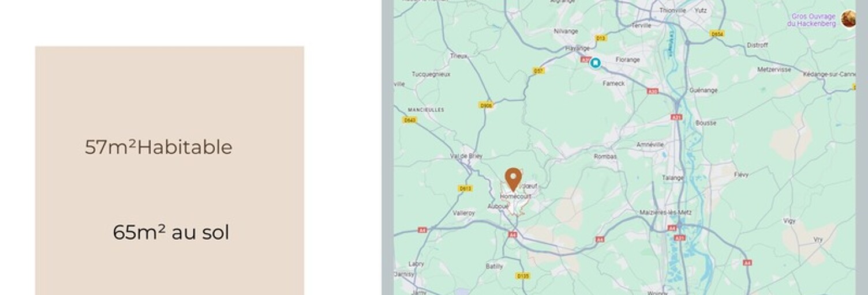This screenshot has height=295, width=868.
Task: Click the Thionville city label
Action: (672, 10)
